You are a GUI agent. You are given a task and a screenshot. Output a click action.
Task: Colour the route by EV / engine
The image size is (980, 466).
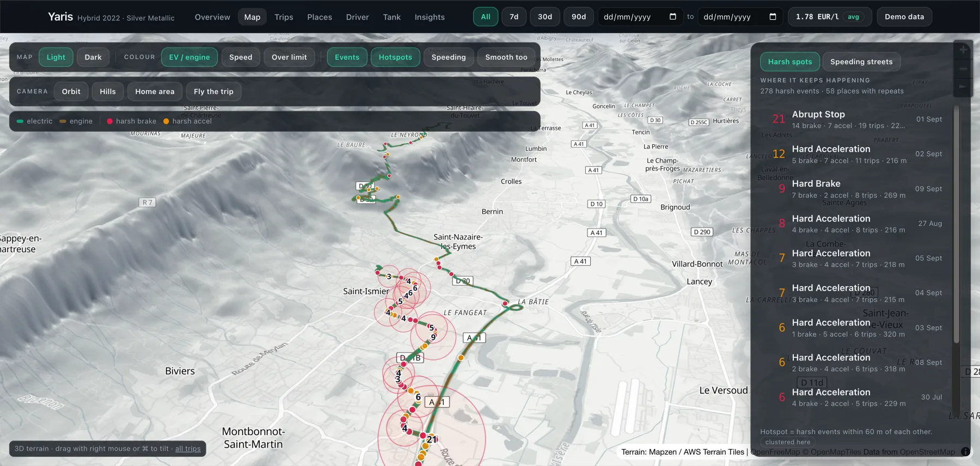point(189,57)
